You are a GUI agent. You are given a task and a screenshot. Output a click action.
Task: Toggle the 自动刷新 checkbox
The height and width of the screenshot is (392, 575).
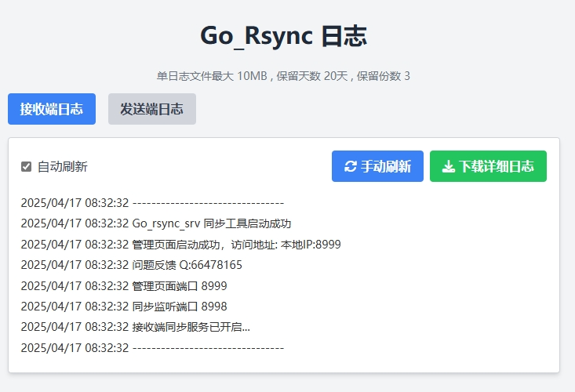click(27, 166)
